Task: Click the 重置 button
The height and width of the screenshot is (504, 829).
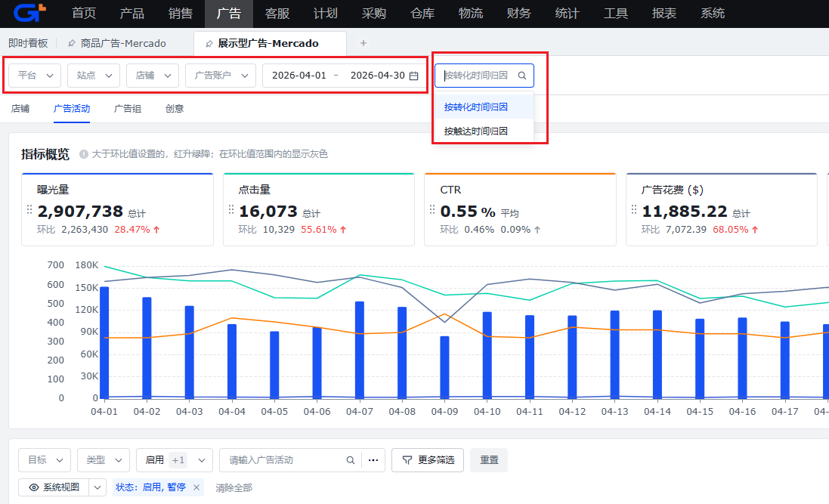Action: tap(489, 460)
